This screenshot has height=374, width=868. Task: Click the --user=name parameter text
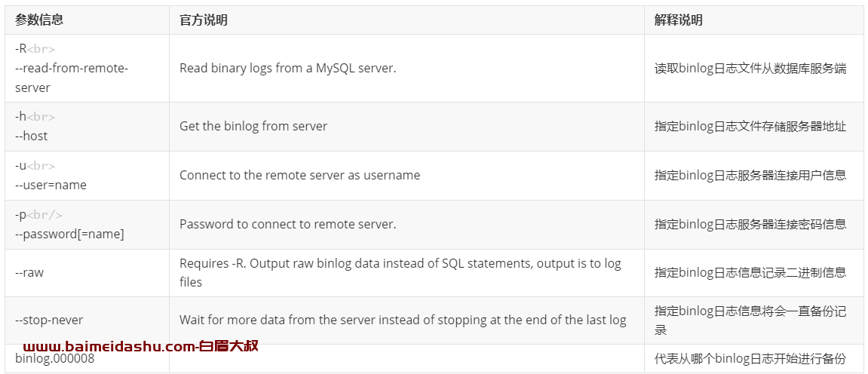51,185
